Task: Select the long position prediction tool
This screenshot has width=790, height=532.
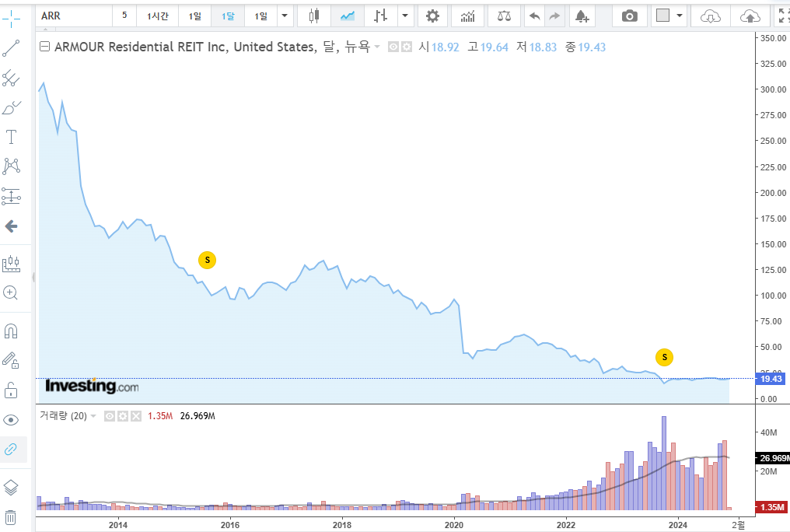Action: (11, 196)
